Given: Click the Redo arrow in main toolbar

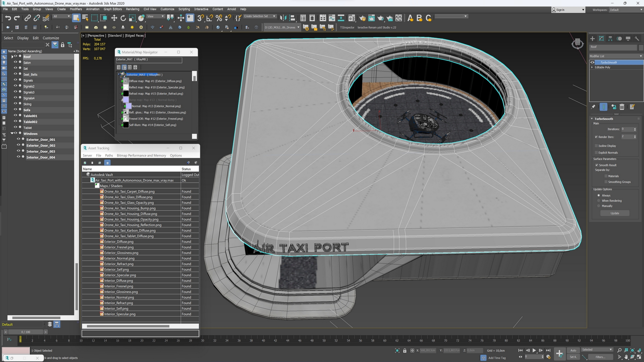Looking at the screenshot, I should click(x=17, y=18).
